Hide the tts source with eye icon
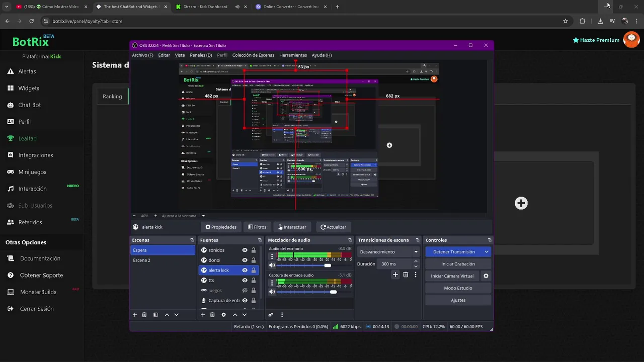Image resolution: width=644 pixels, height=362 pixels. 245,280
